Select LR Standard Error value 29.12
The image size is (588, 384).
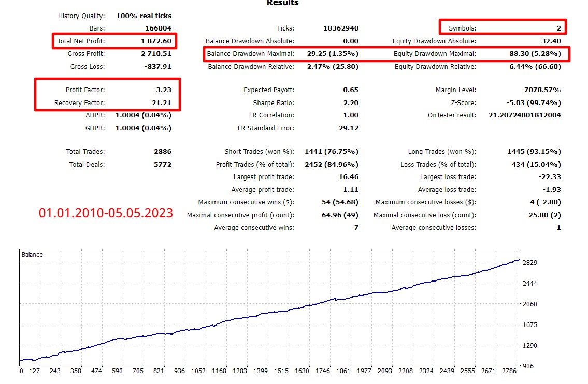[349, 128]
